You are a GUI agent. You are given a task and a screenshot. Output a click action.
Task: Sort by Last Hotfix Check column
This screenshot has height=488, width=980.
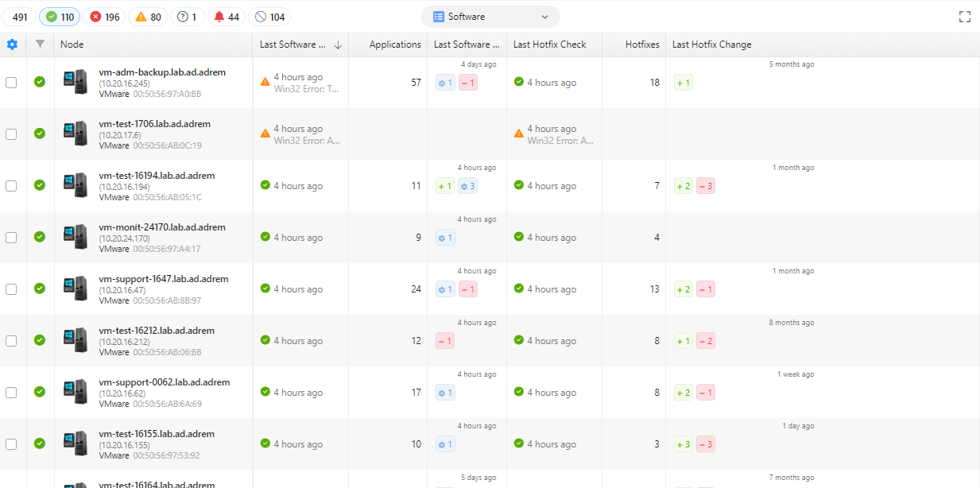[550, 45]
